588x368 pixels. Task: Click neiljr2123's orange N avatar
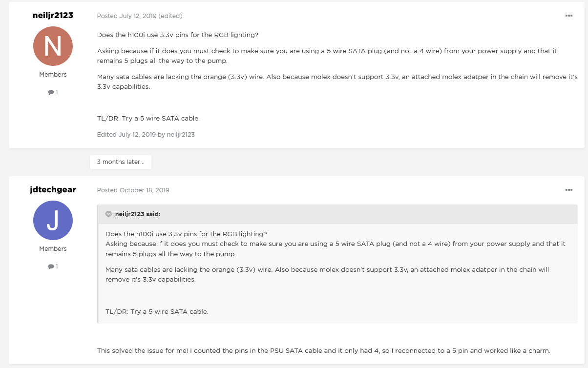click(53, 46)
